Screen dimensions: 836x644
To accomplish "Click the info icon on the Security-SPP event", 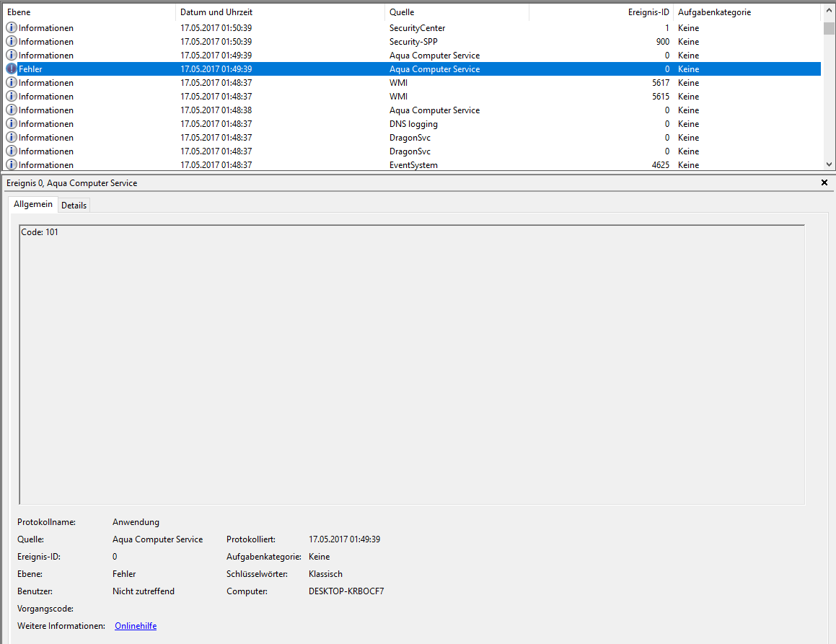I will [x=12, y=42].
